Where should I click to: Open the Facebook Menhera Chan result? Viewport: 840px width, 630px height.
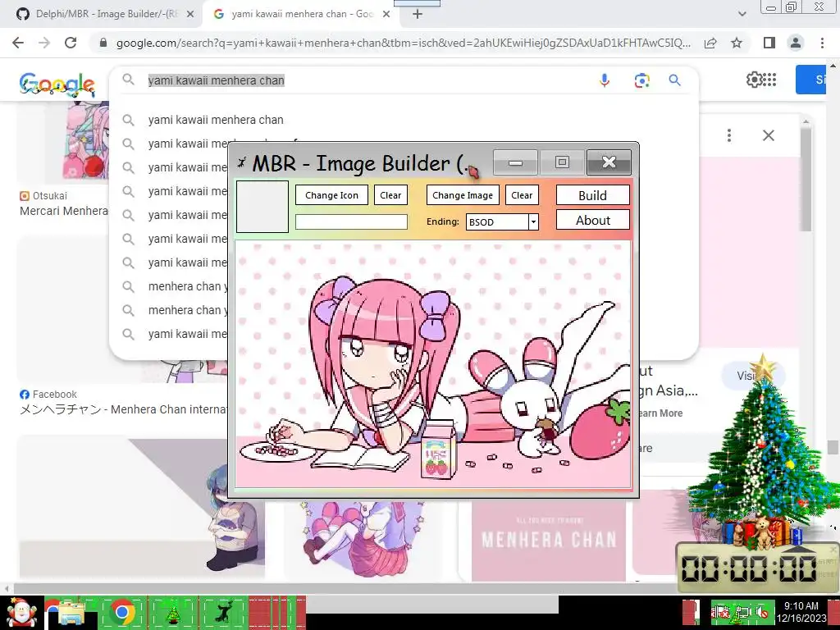(123, 409)
